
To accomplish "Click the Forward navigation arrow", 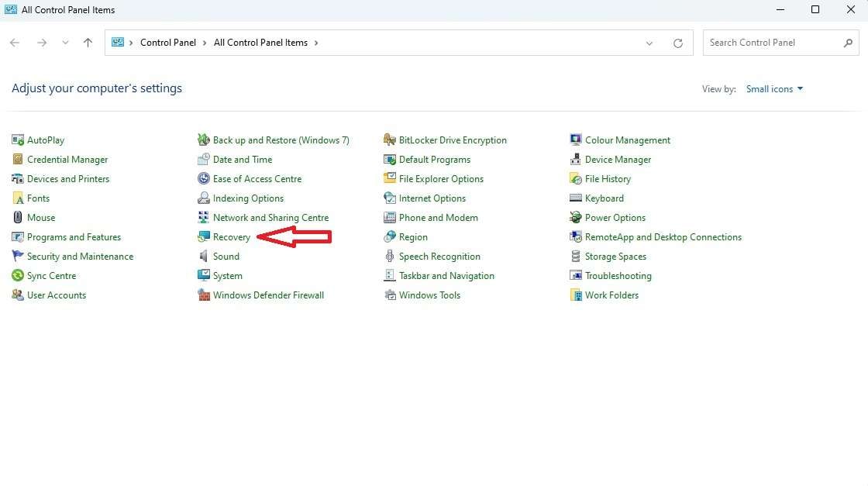I will tap(42, 43).
